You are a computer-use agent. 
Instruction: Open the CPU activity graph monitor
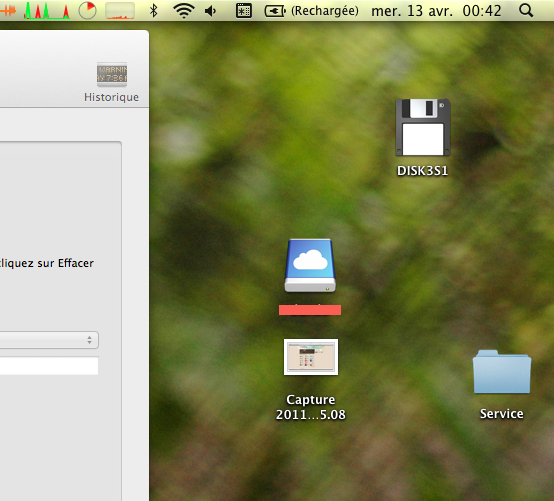pos(47,10)
